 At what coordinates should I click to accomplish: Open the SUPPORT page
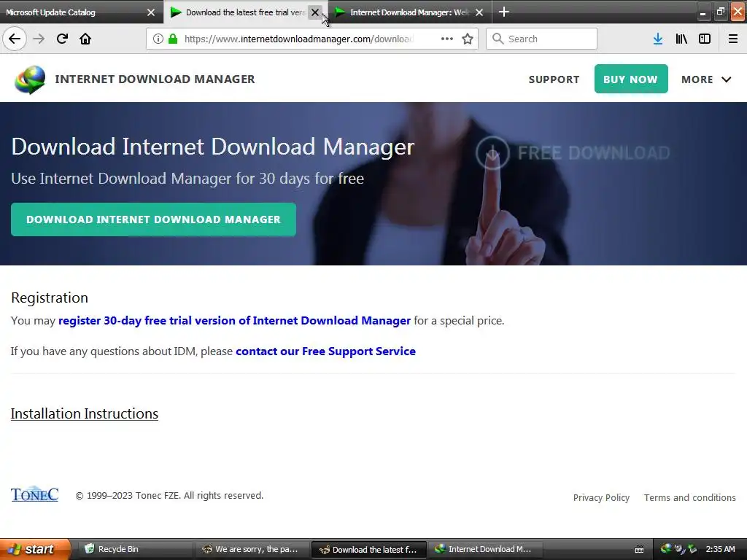[554, 79]
